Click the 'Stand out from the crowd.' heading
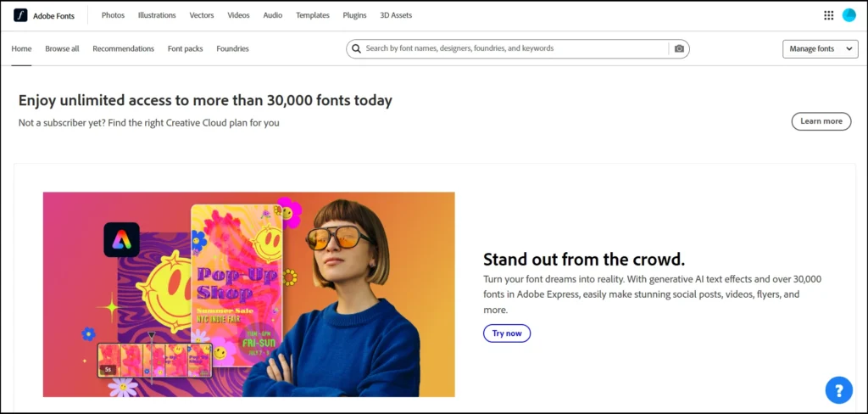The image size is (868, 414). coord(584,260)
